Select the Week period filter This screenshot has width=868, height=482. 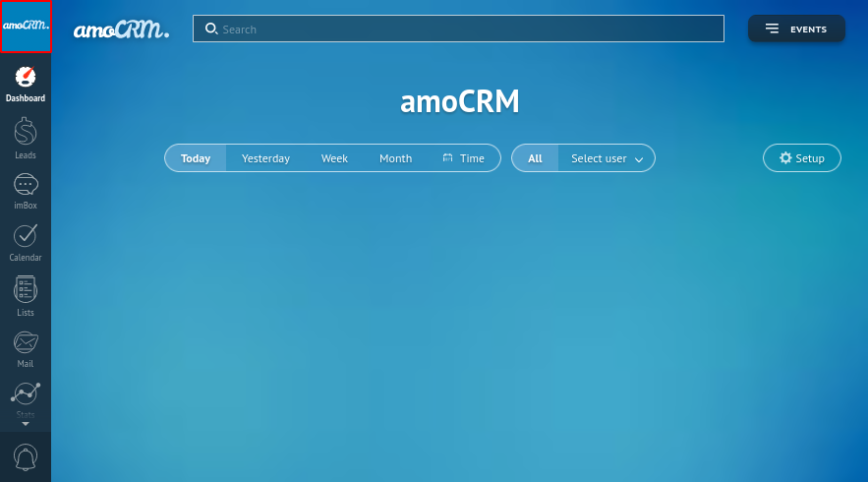click(334, 158)
